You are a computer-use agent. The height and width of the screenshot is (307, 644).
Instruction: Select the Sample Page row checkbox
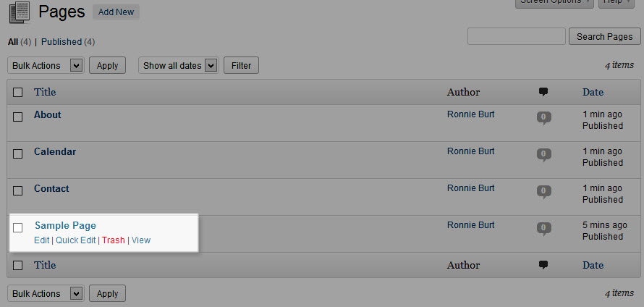[x=18, y=227]
